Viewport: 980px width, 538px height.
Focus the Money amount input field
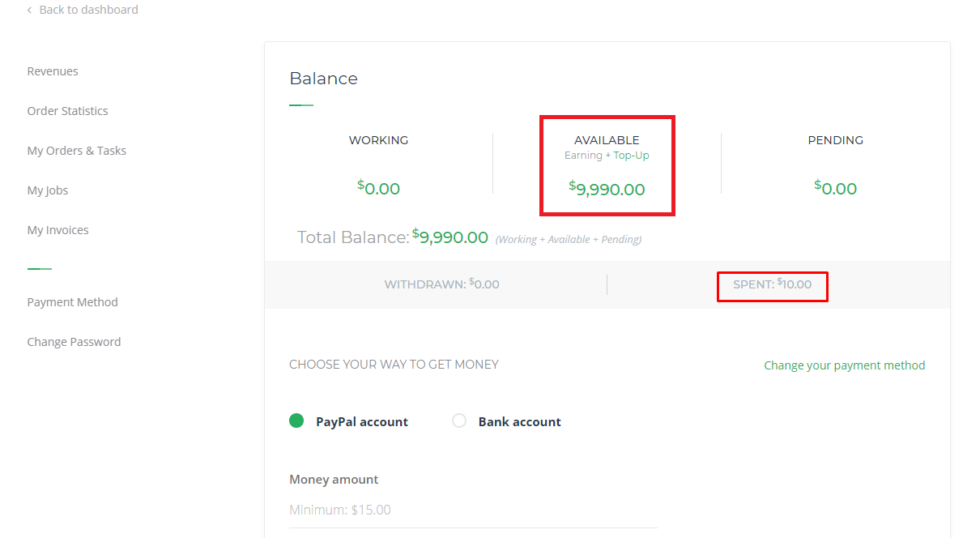point(472,510)
